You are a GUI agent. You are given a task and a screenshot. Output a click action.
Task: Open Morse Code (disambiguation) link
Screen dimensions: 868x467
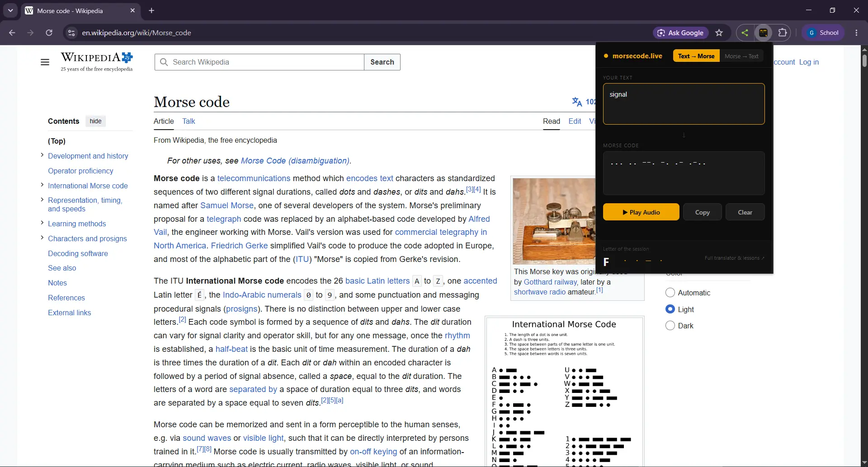[295, 161]
